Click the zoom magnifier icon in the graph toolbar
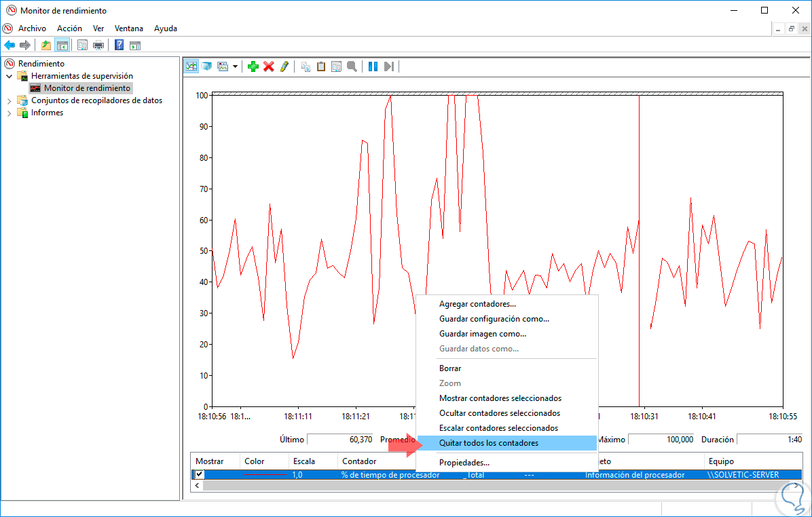Viewport: 812px width, 517px height. 352,66
